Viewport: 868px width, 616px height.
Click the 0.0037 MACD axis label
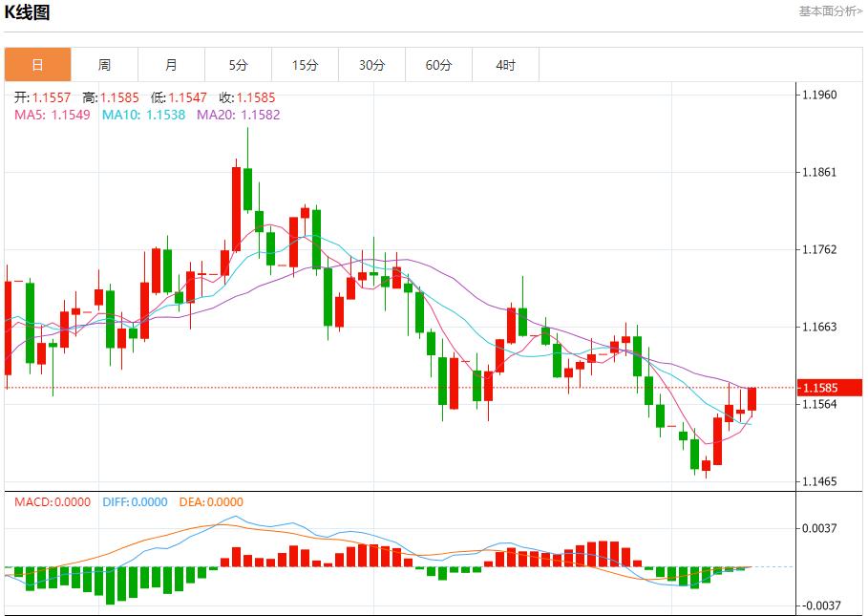819,528
